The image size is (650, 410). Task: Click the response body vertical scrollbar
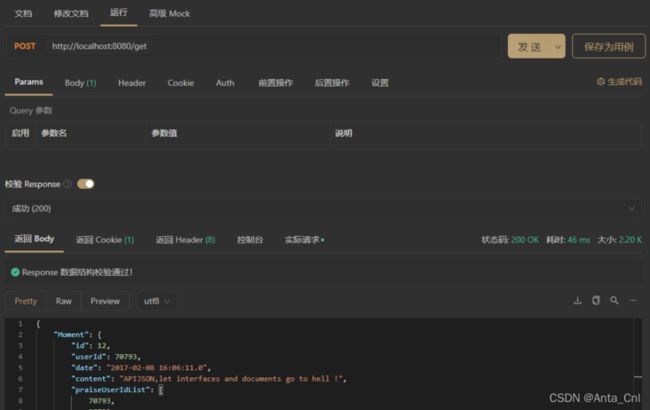pyautogui.click(x=638, y=364)
